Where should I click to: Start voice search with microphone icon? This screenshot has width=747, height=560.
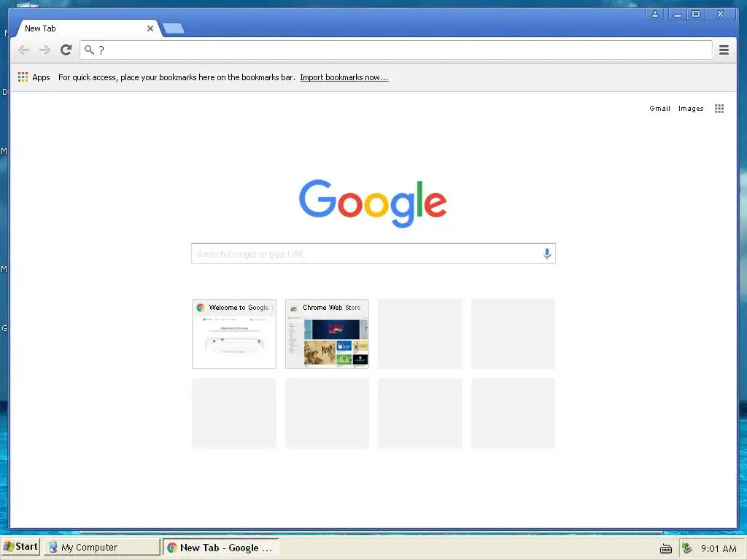click(546, 254)
